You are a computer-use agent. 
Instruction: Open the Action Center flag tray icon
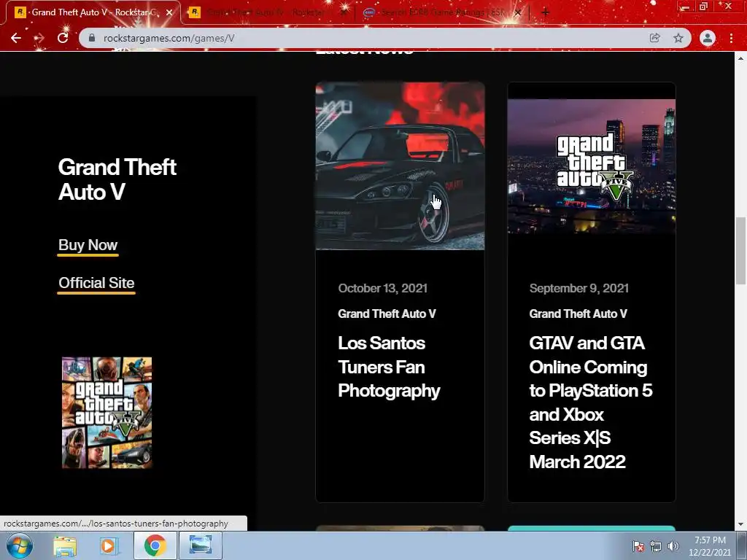(638, 546)
